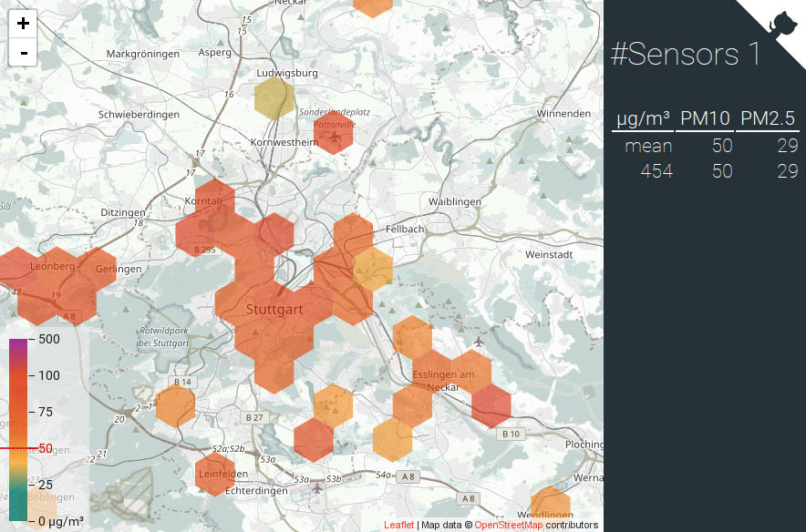Select the yellow hexagon below Ludwigsburg

pyautogui.click(x=274, y=98)
